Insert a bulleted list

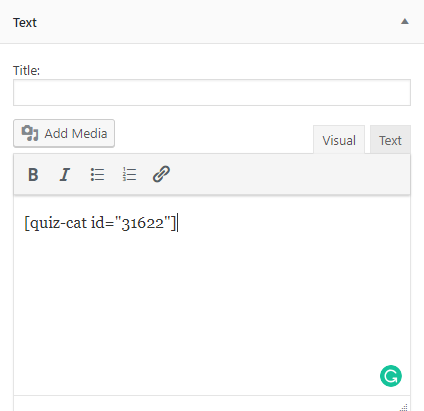coord(97,174)
